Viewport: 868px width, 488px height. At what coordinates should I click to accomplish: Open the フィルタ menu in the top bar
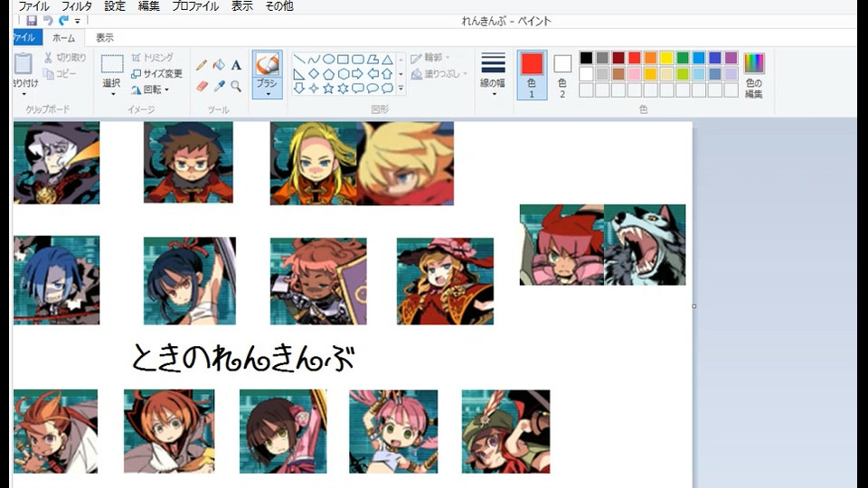coord(76,6)
